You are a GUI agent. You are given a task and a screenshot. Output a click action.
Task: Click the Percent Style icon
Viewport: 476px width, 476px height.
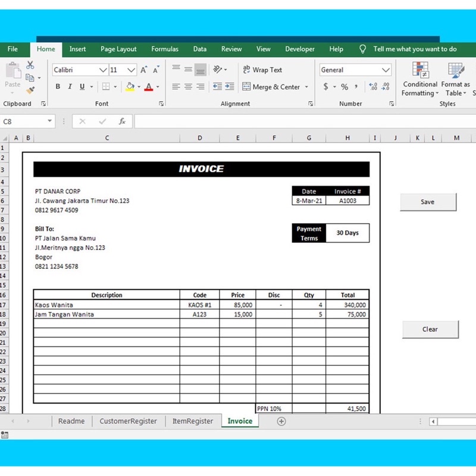click(345, 87)
